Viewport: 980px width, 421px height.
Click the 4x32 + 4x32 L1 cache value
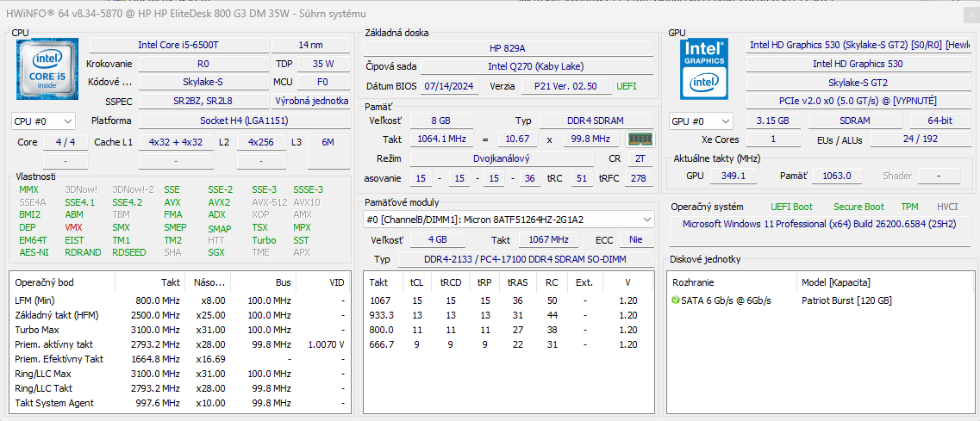click(176, 142)
